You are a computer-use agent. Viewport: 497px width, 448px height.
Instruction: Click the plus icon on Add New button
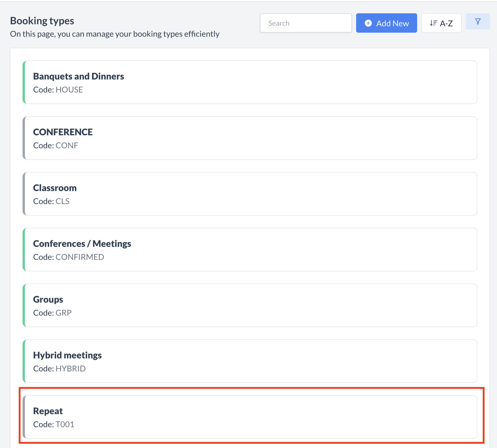[x=368, y=23]
